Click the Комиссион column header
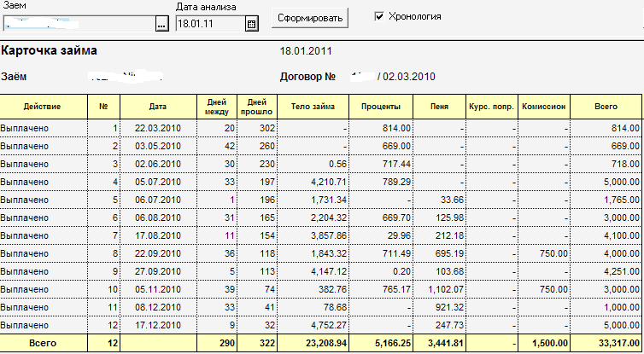 [x=543, y=107]
